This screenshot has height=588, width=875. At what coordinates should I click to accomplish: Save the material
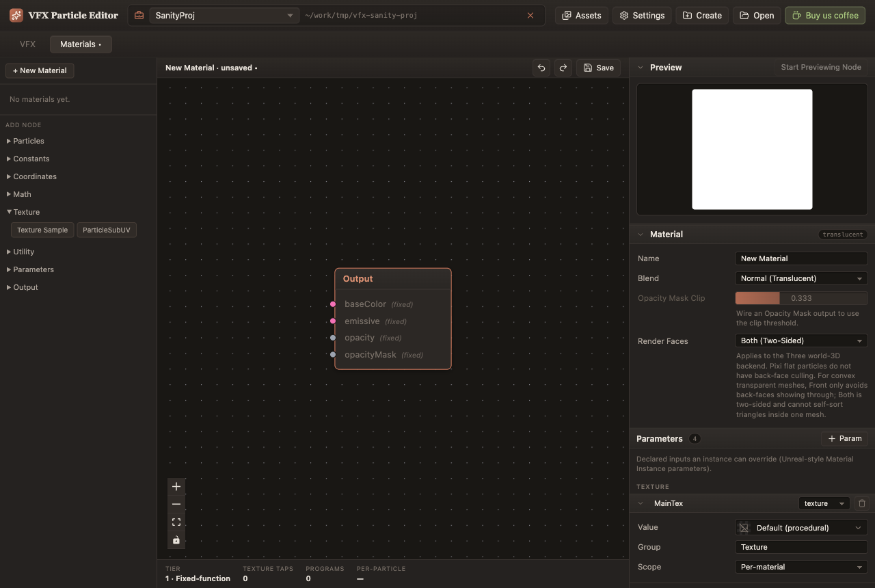click(x=599, y=68)
